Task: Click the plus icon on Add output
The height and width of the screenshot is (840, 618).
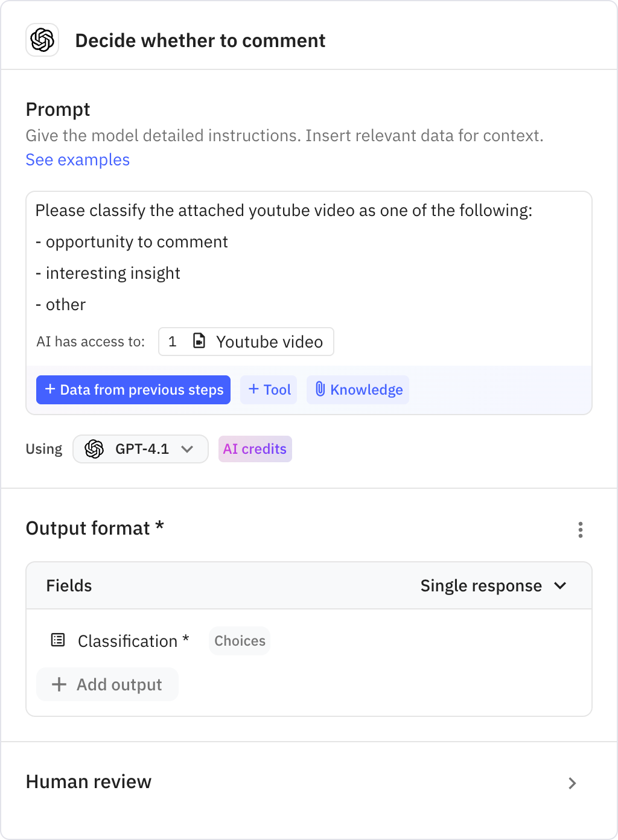Action: [59, 684]
